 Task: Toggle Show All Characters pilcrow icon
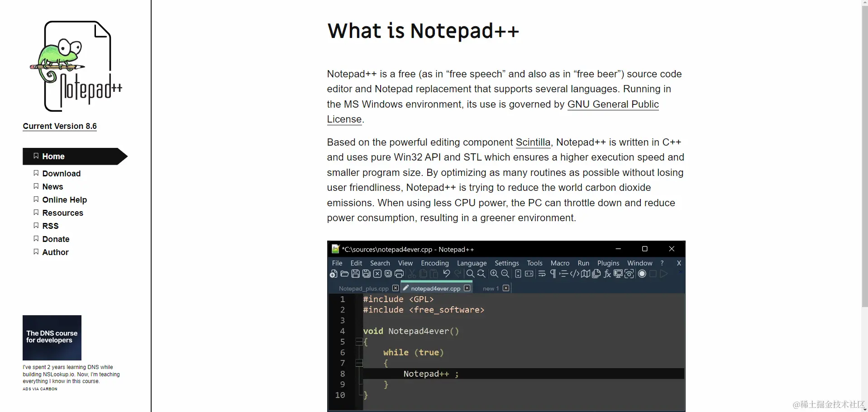click(x=553, y=274)
